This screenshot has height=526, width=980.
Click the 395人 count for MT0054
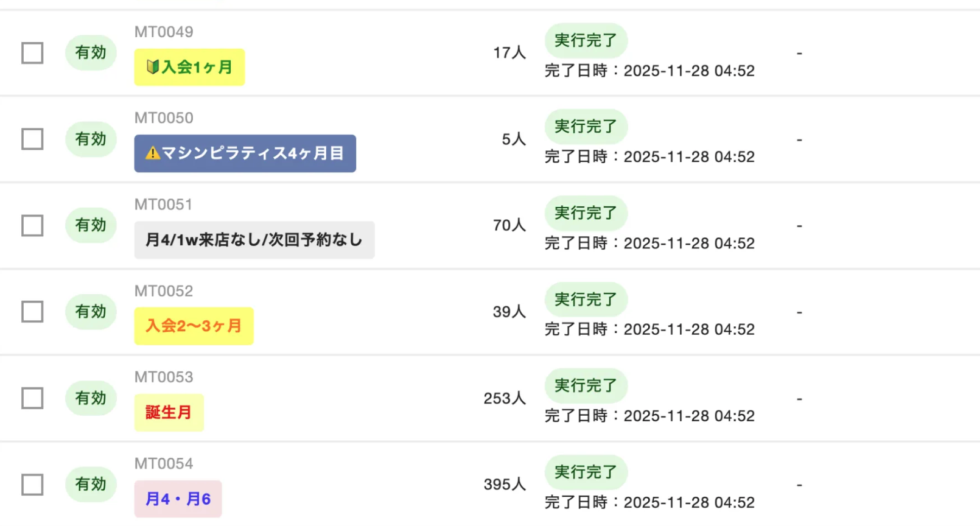(505, 485)
